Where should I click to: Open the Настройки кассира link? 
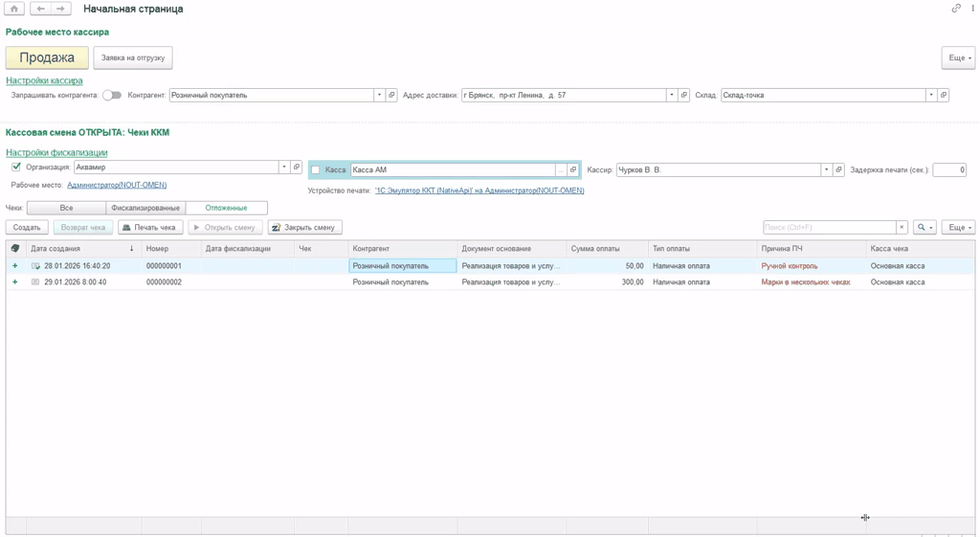(x=44, y=80)
